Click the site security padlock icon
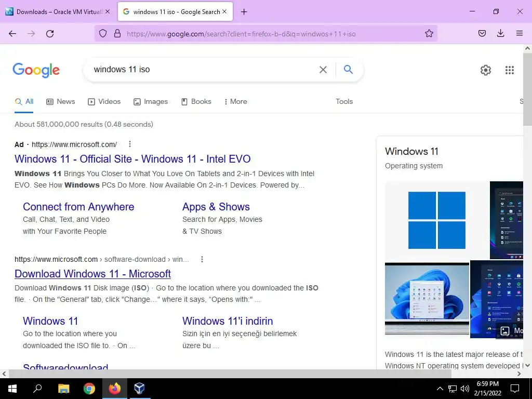This screenshot has height=399, width=532. click(117, 33)
